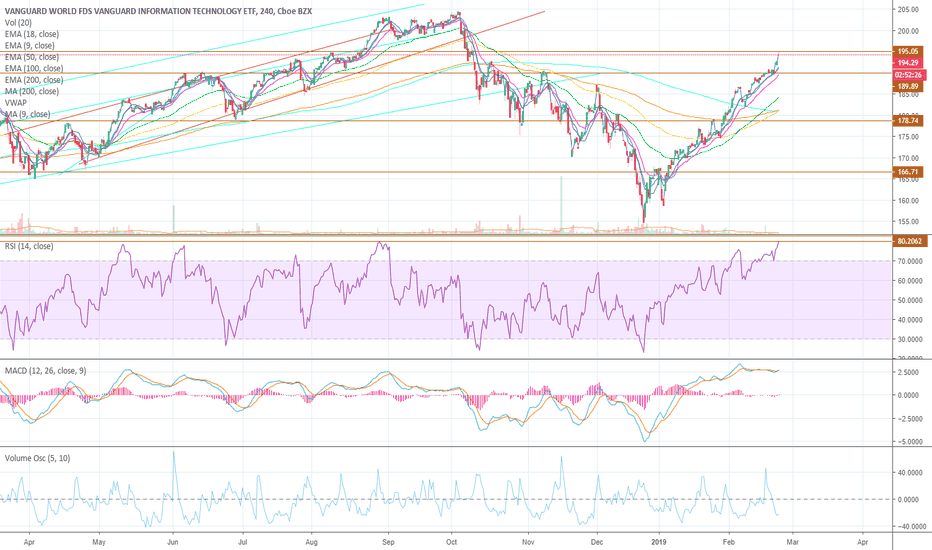This screenshot has height=550, width=932.
Task: Click the 160.00 price axis label
Action: pos(908,200)
